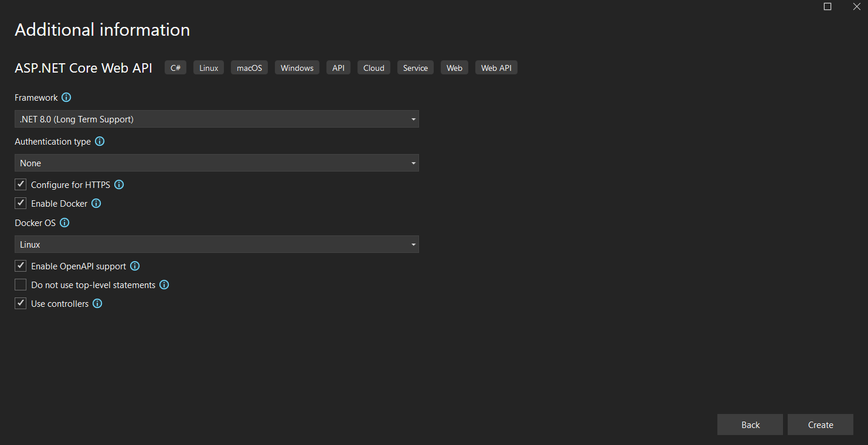The height and width of the screenshot is (445, 868).
Task: Click the Enable Docker info icon
Action: pyautogui.click(x=97, y=203)
